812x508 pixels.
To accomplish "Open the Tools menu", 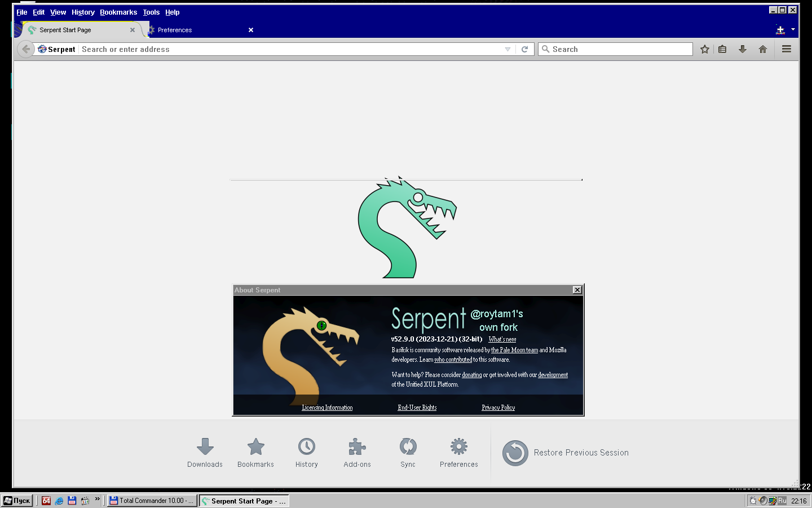I will click(151, 12).
